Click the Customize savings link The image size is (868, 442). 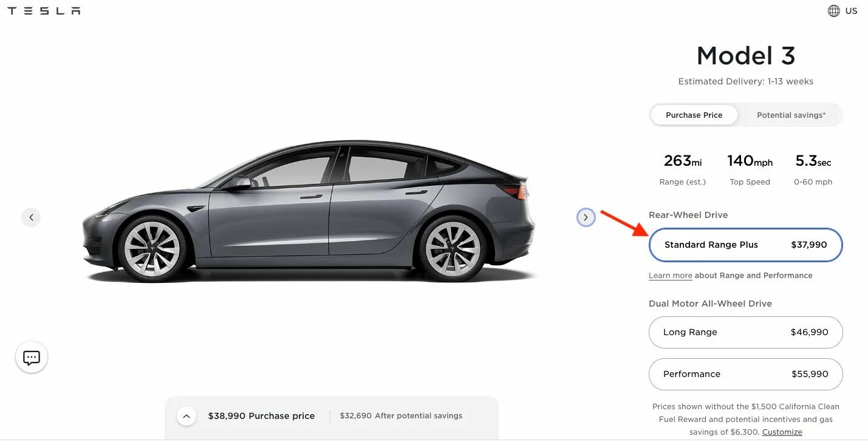pyautogui.click(x=782, y=432)
